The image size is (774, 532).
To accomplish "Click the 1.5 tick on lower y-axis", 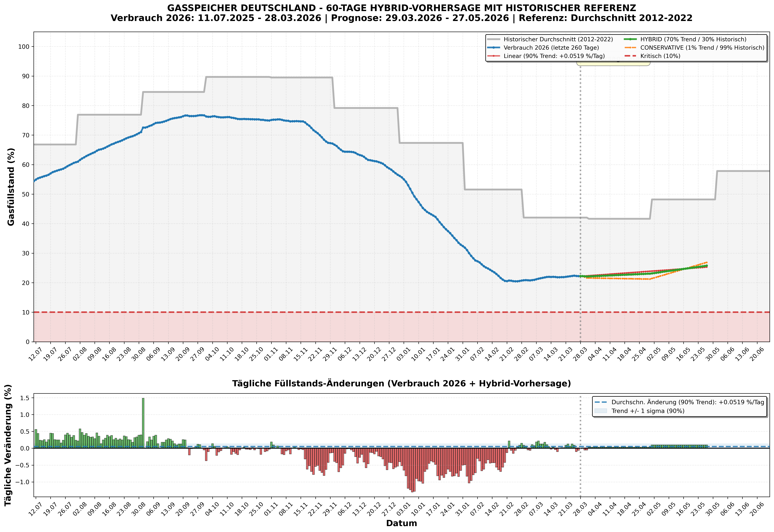I will [x=25, y=398].
